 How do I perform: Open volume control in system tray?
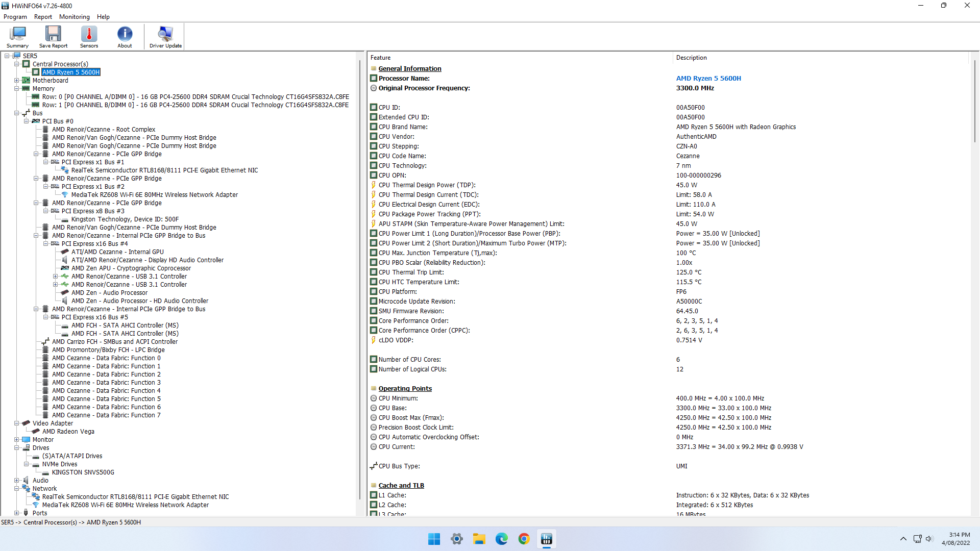point(929,539)
